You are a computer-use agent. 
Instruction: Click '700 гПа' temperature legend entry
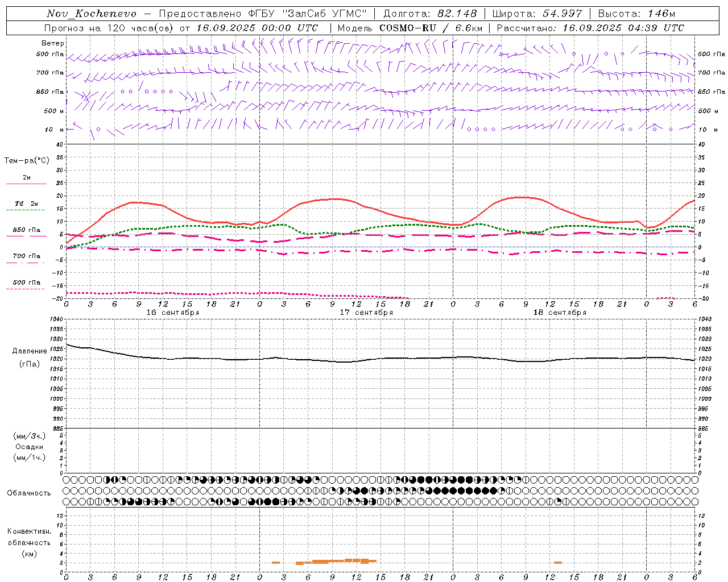pos(27,256)
